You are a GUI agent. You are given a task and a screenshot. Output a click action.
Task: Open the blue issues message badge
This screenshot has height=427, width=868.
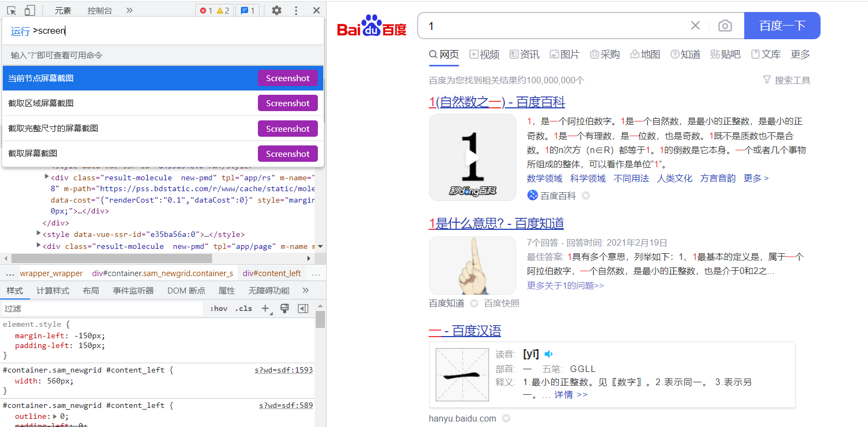[248, 10]
